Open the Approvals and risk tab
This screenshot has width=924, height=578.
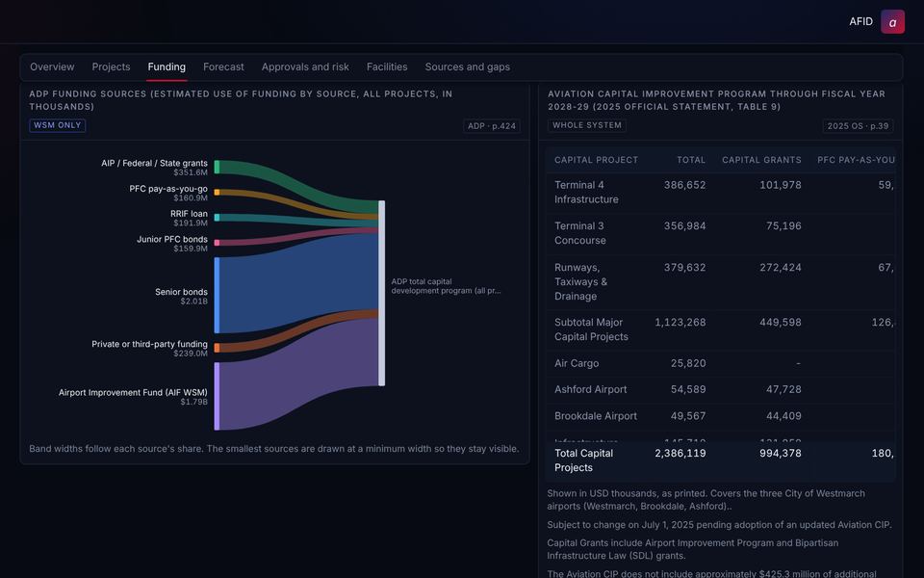pos(305,67)
